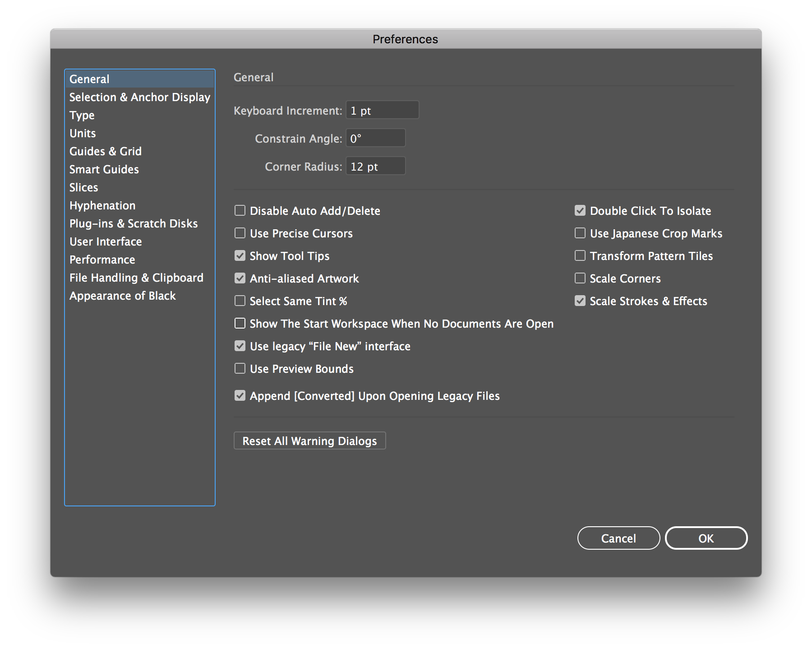The width and height of the screenshot is (812, 649).
Task: Uncheck Show Tool Tips
Action: pyautogui.click(x=240, y=256)
